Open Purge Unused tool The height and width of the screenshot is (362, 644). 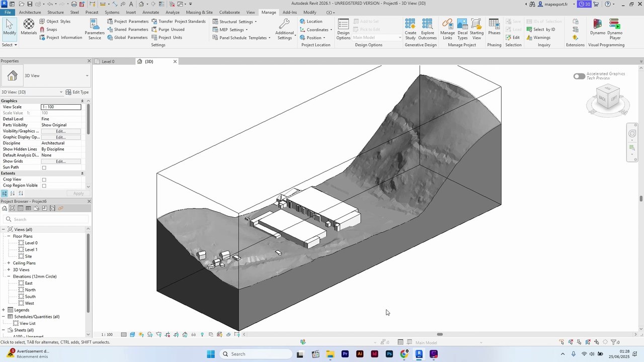point(168,30)
